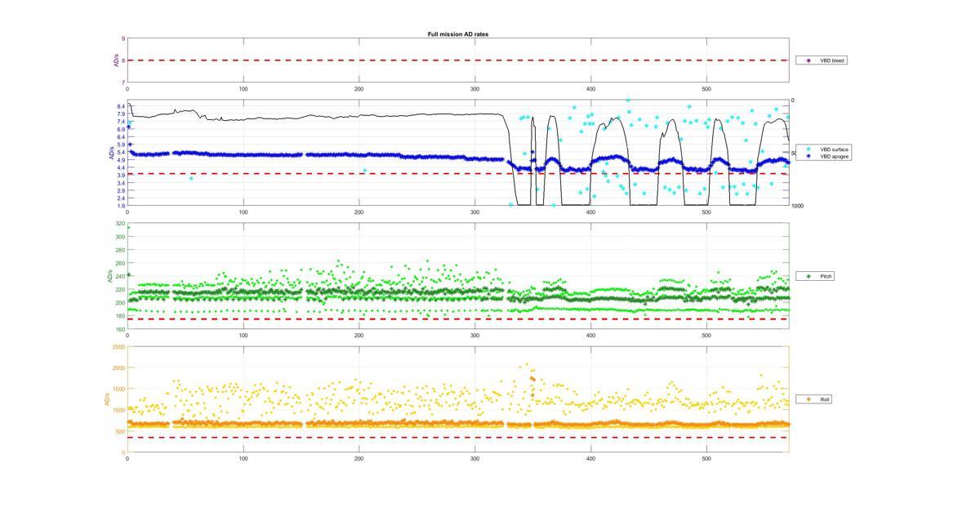The image size is (980, 508).
Task: Click the purple 'AD/s' label of top plot
Action: pos(115,60)
